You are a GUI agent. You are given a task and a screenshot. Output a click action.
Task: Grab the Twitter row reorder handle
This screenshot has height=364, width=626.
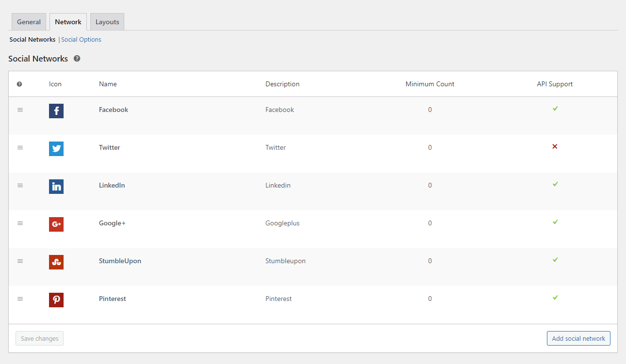point(20,147)
